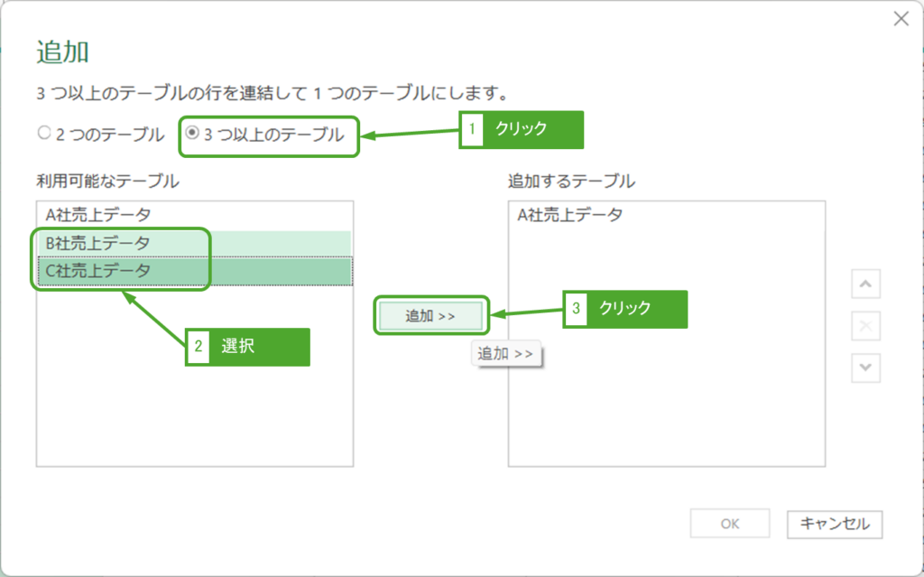Select C社売上データ in the available tables

tap(98, 270)
